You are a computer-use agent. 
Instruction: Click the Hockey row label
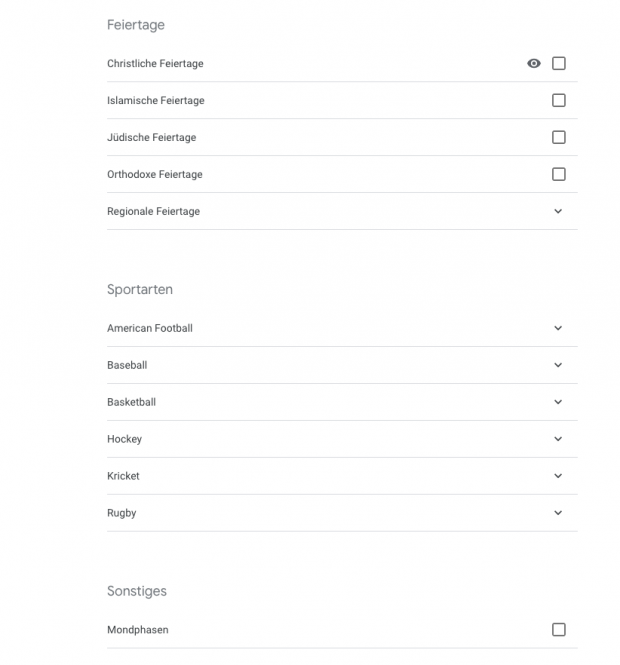point(124,439)
